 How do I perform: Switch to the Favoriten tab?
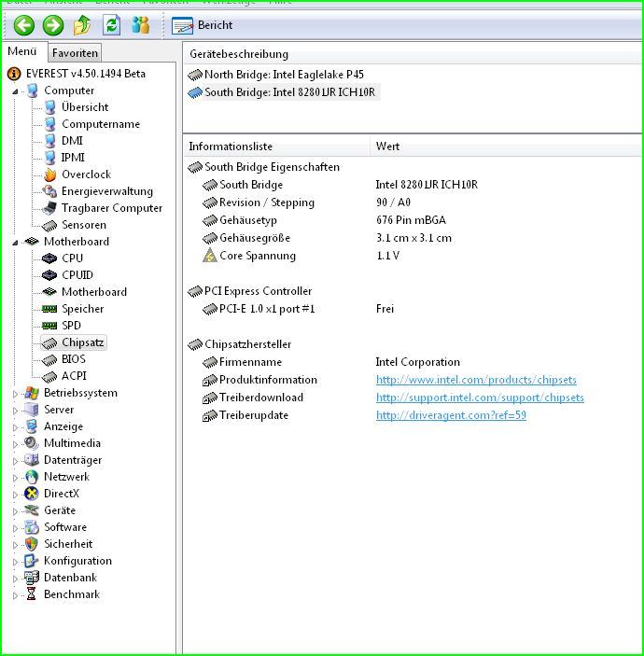[x=75, y=53]
